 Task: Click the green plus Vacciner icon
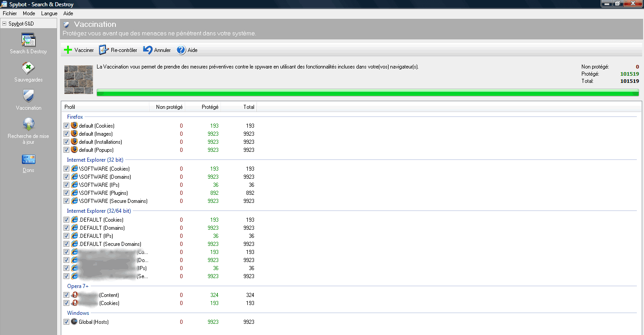[x=68, y=50]
